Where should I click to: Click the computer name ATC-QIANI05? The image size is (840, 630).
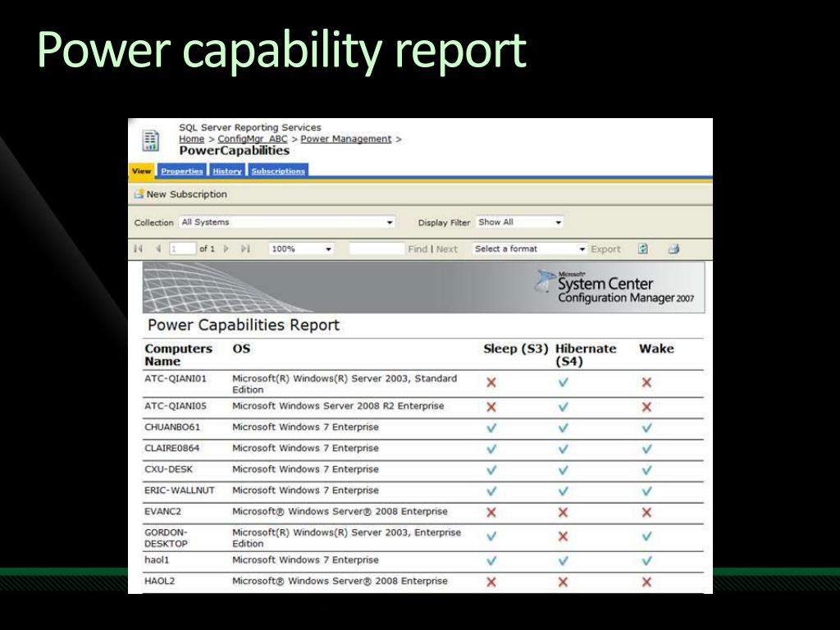pyautogui.click(x=176, y=406)
